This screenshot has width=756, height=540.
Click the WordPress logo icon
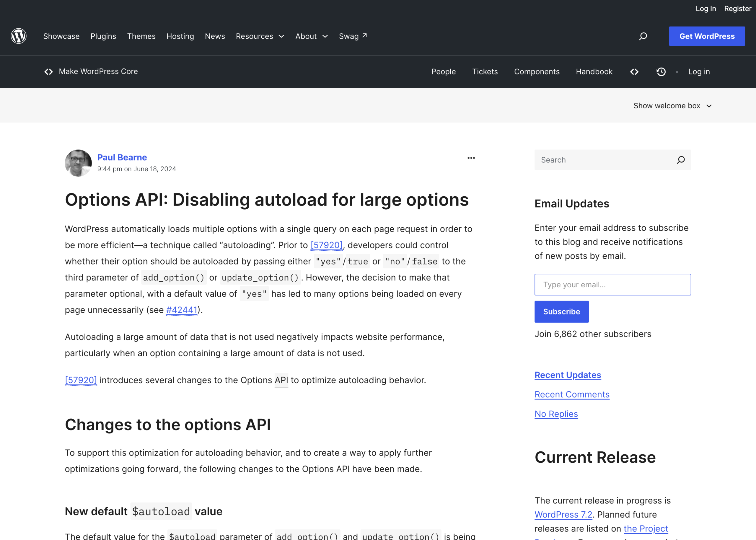pyautogui.click(x=19, y=36)
